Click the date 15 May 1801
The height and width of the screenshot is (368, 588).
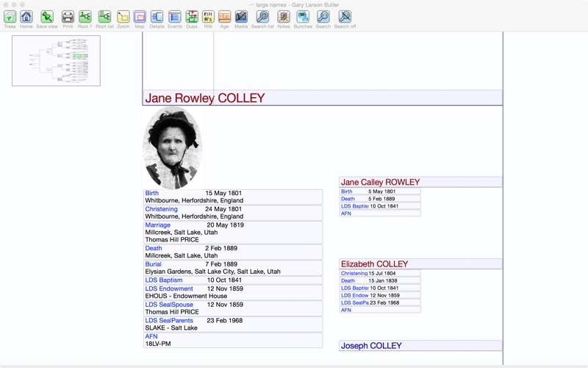click(x=223, y=193)
